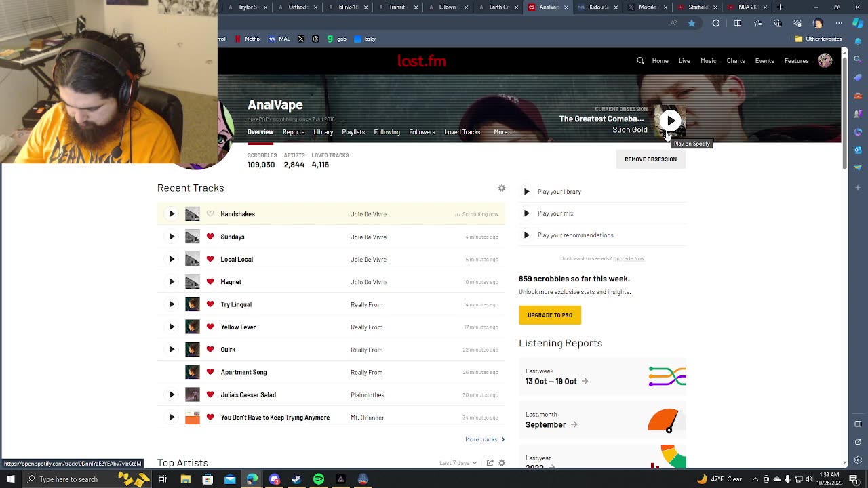Open the last.fm search icon
The image size is (868, 488).
pyautogui.click(x=640, y=61)
